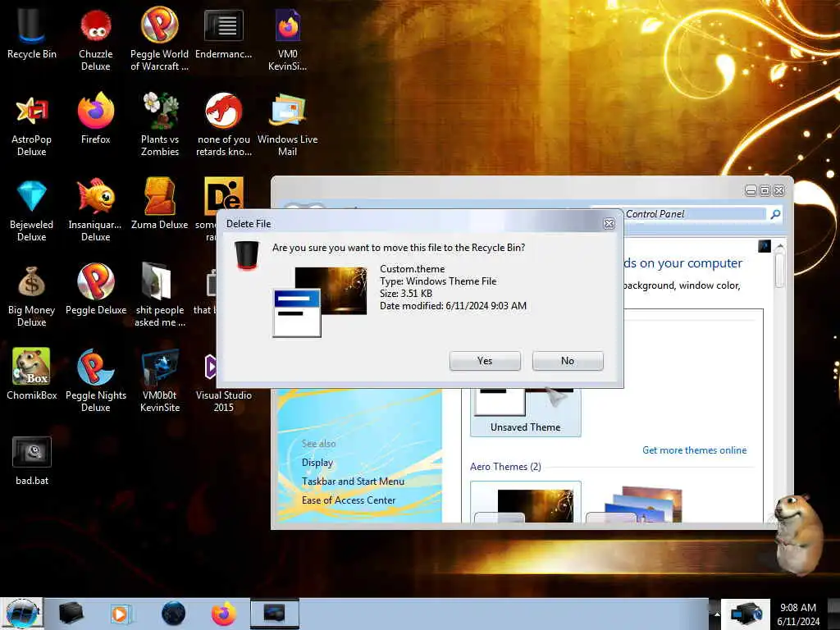Open the Chuzzle Deluxe desktop icon
Viewport: 840px width, 630px height.
point(95,39)
